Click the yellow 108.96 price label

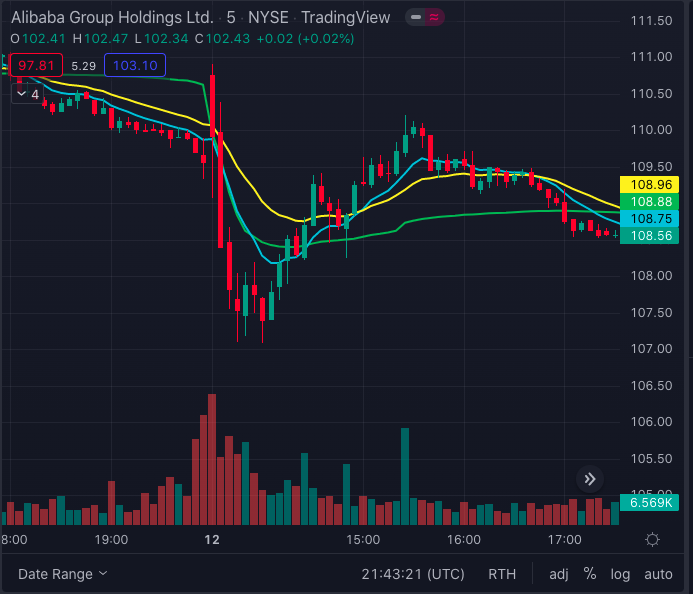click(x=649, y=184)
